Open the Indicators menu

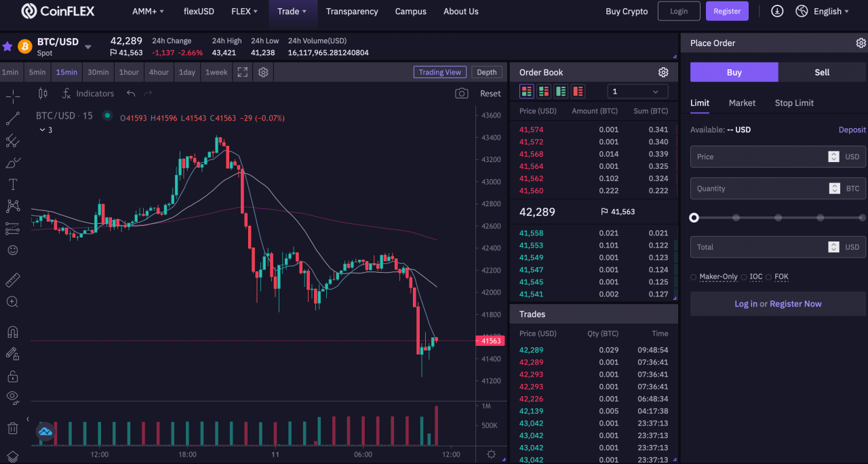[x=88, y=94]
